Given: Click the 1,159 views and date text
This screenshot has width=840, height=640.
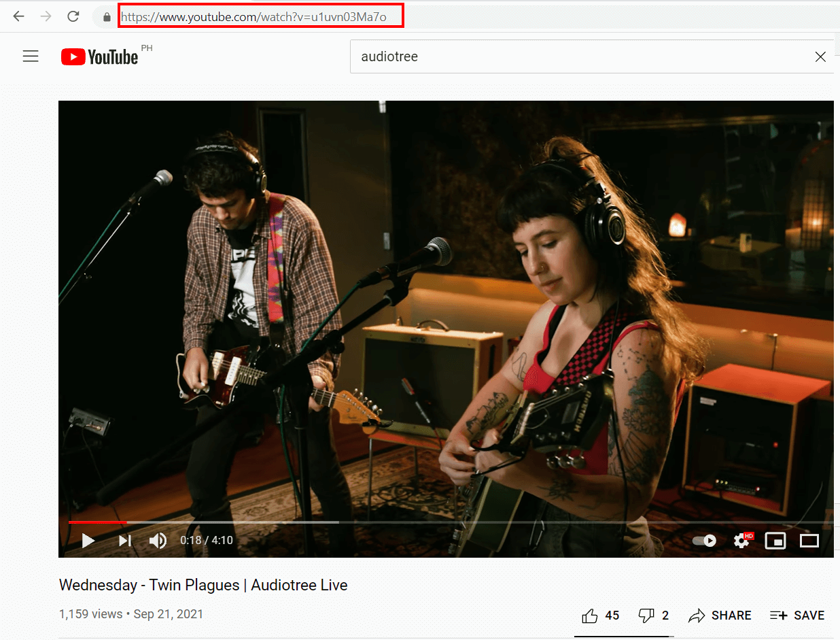Looking at the screenshot, I should pos(131,614).
